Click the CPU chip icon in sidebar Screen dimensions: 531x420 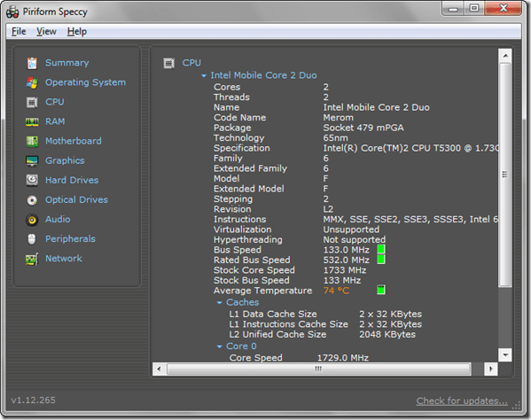[x=32, y=102]
